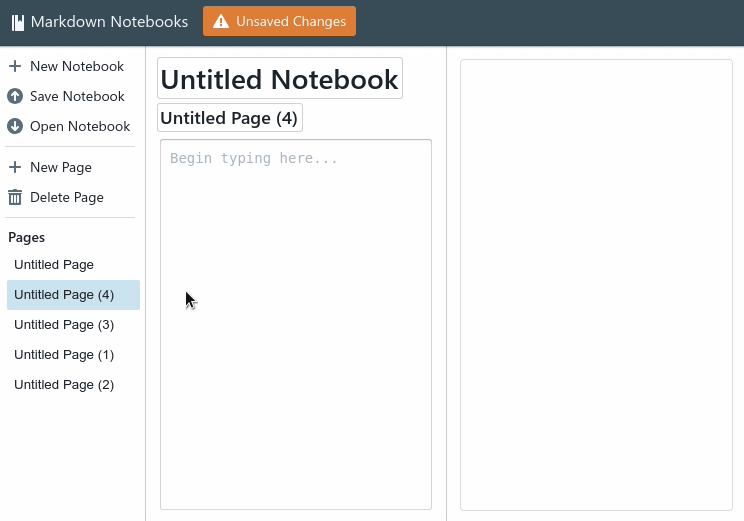This screenshot has height=521, width=744.
Task: Open Untitled Page (3) from the Pages list
Action: [x=74, y=325]
